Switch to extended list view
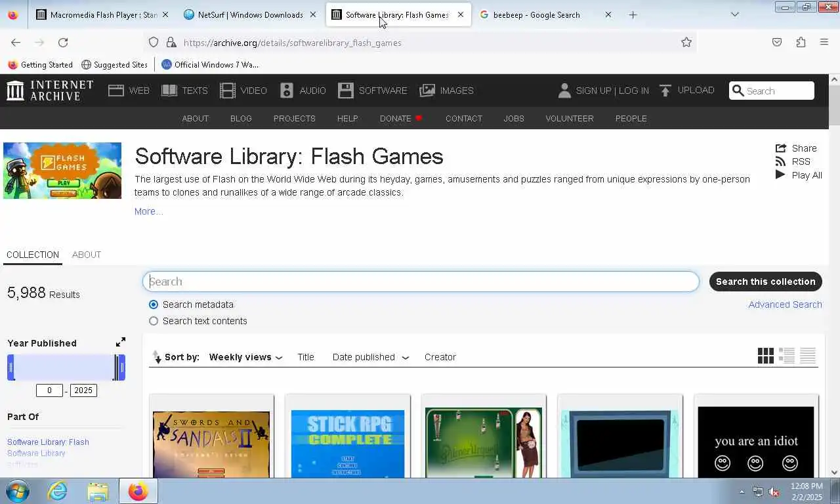This screenshot has height=504, width=840. [x=787, y=356]
